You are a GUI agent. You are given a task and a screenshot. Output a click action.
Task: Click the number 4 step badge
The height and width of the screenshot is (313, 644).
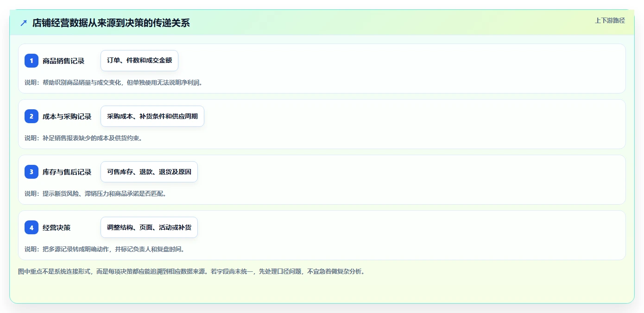[32, 227]
